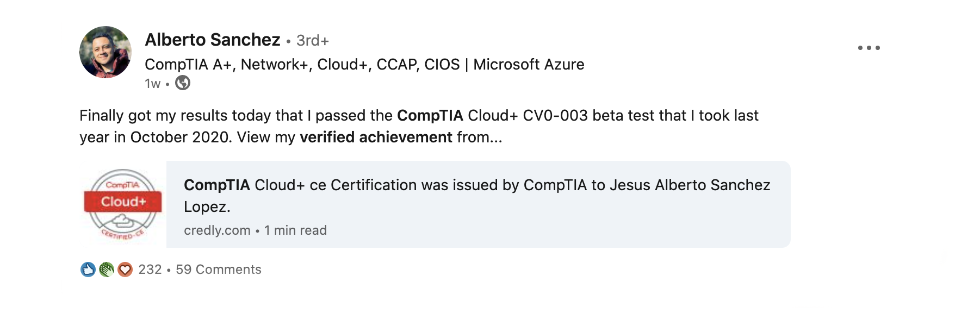Click the globe public visibility icon
980x313 pixels.
point(183,83)
